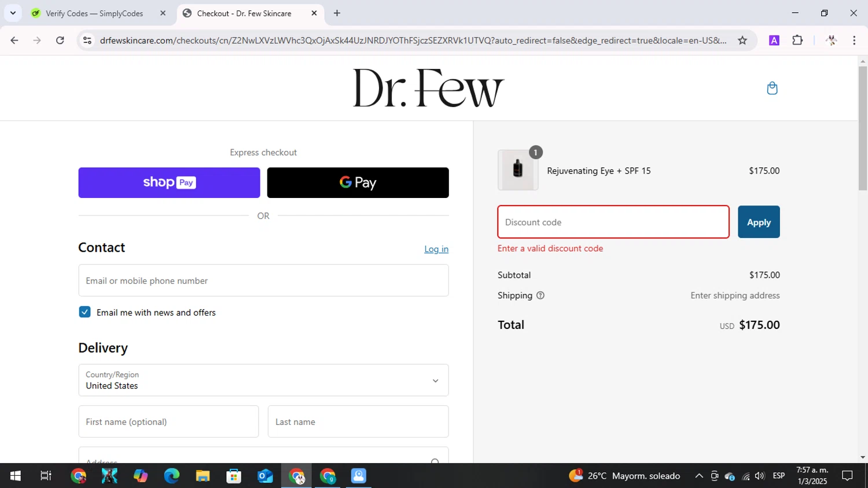Open Outlook from the taskbar
The height and width of the screenshot is (488, 868).
coord(265,476)
